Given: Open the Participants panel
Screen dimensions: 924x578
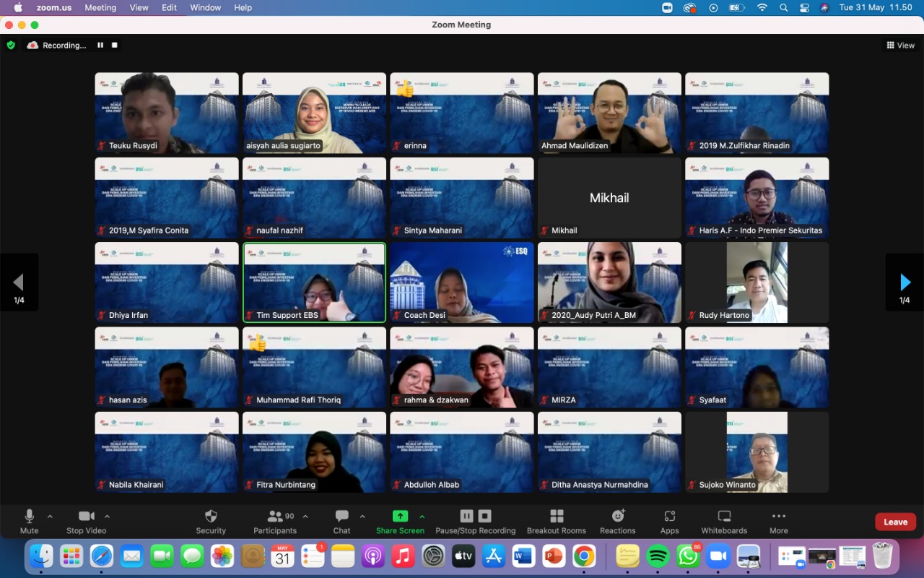Looking at the screenshot, I should coord(275,517).
